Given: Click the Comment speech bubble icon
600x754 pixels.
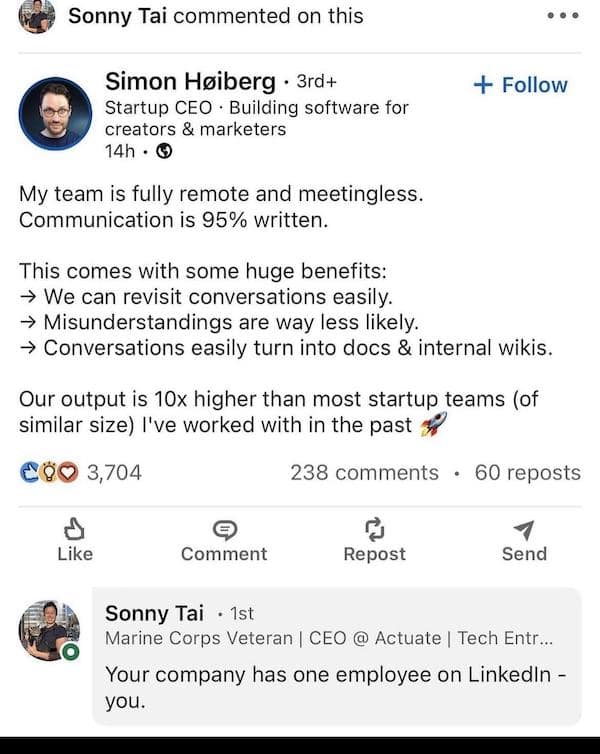Looking at the screenshot, I should (x=224, y=530).
